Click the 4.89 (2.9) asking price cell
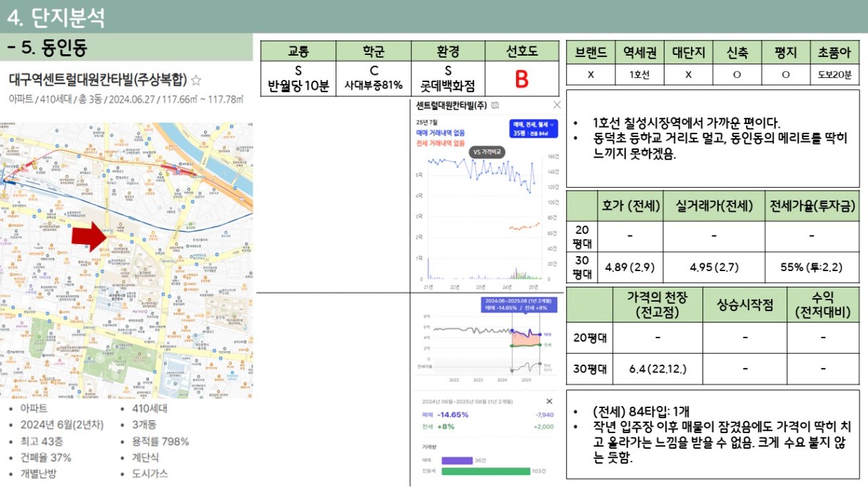The width and height of the screenshot is (868, 488). (630, 268)
